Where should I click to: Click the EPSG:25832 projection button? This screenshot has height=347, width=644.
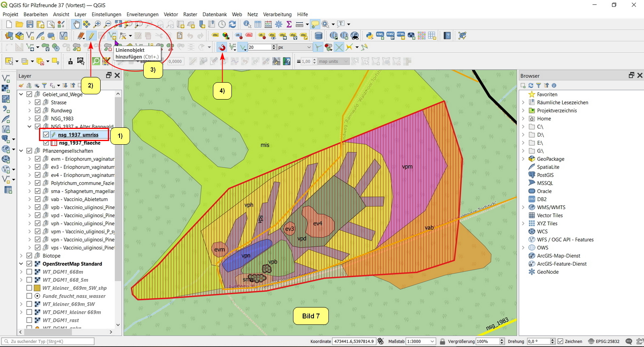click(x=604, y=341)
